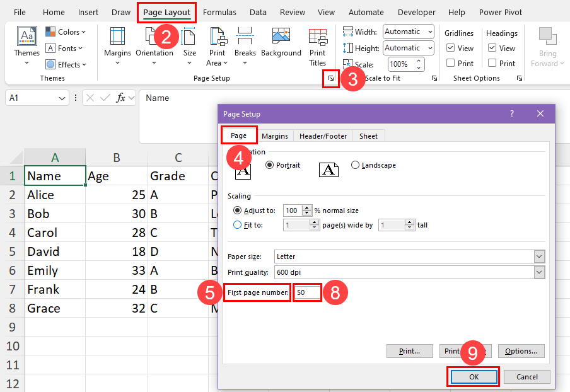The height and width of the screenshot is (392, 570).
Task: Click the Print... button
Action: coord(409,351)
